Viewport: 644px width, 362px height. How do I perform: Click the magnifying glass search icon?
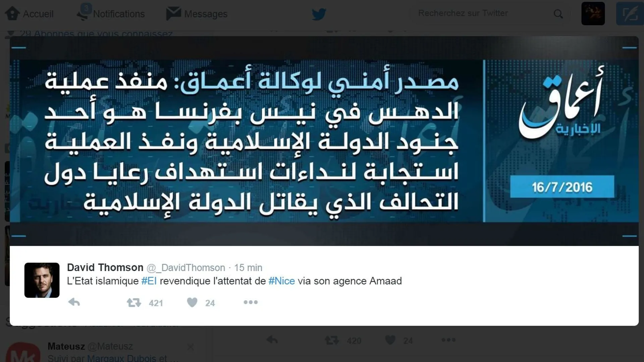pyautogui.click(x=558, y=14)
